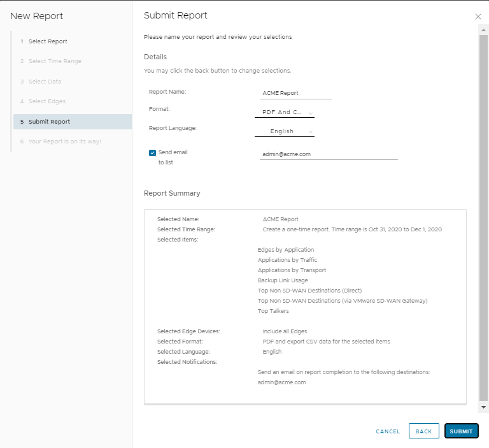Image resolution: width=489 pixels, height=448 pixels.
Task: Go to step 4 Select Edges
Action: coord(46,101)
